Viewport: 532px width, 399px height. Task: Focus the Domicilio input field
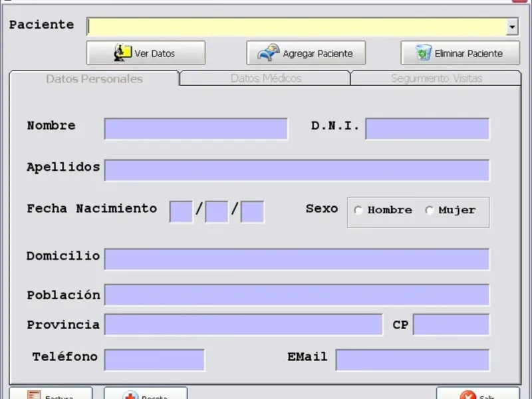[x=297, y=259]
